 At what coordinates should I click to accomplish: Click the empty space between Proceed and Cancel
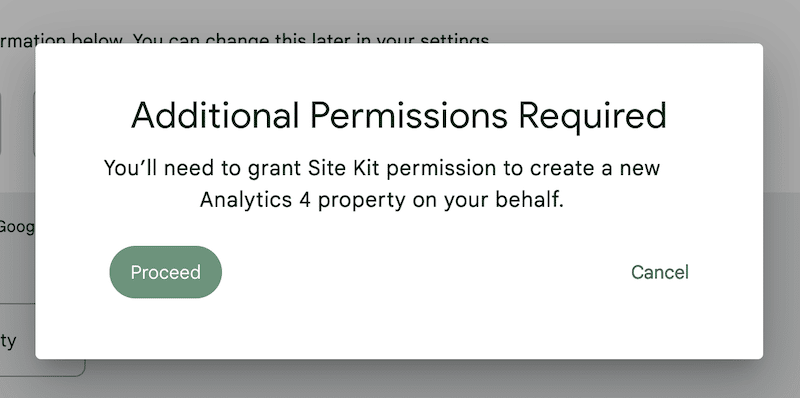pyautogui.click(x=426, y=272)
